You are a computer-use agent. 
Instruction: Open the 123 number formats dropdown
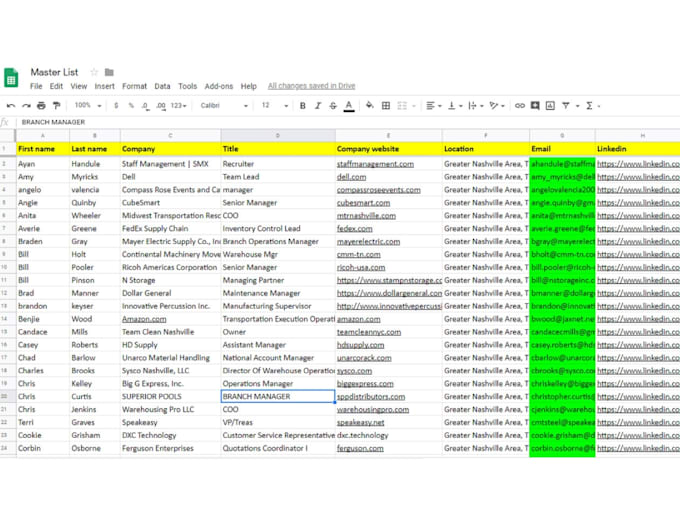(178, 105)
